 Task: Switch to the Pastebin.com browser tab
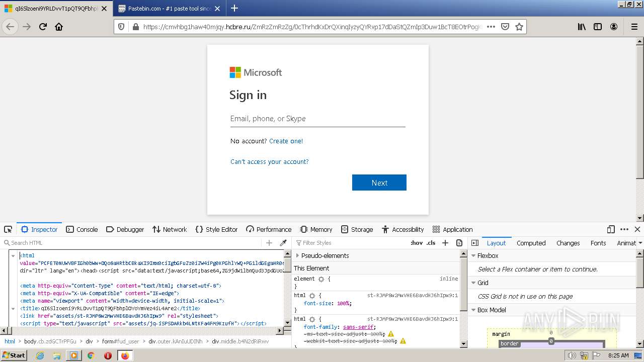[x=170, y=9]
